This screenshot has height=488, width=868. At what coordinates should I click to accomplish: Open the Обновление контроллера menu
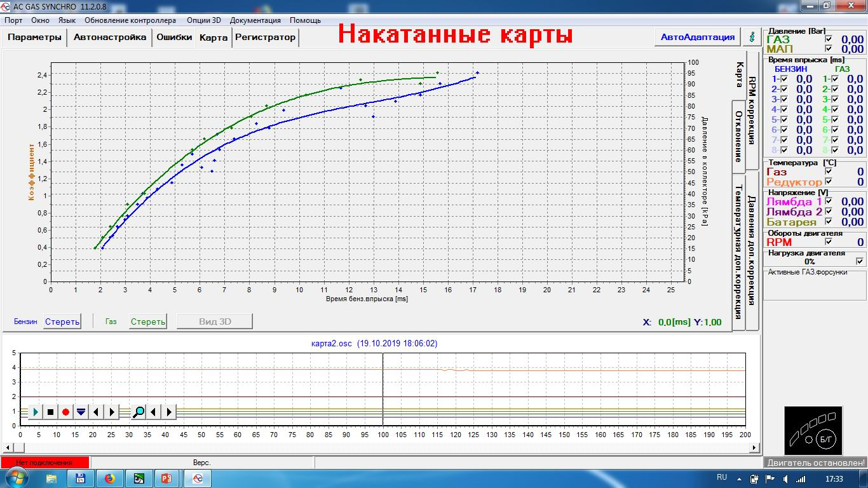point(130,20)
